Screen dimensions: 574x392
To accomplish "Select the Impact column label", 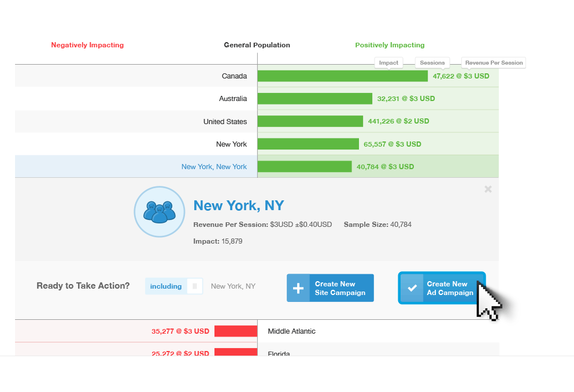I will [x=388, y=63].
